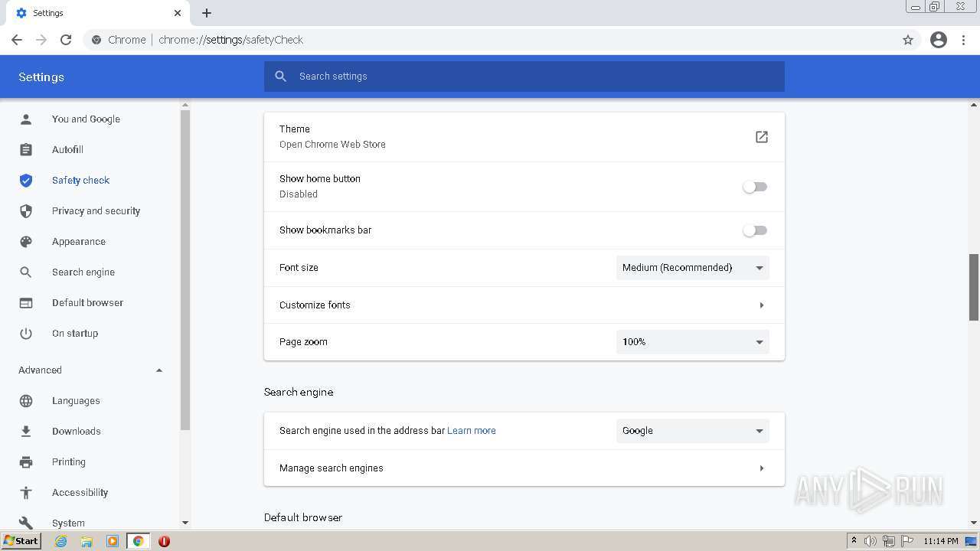Click Downloads in the sidebar
Image resolution: width=980 pixels, height=551 pixels.
77,432
